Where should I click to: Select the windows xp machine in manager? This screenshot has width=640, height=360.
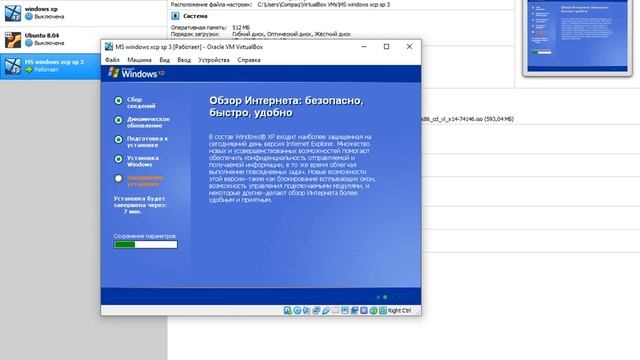(x=84, y=13)
